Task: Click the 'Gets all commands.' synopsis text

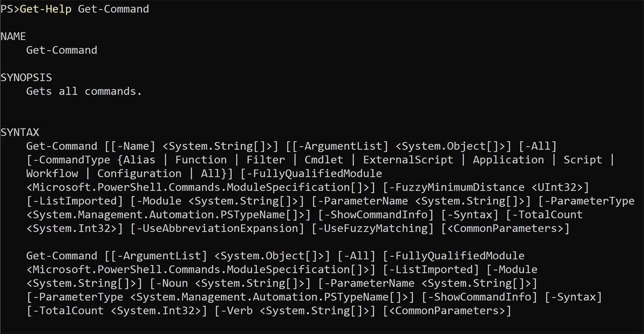Action: coord(84,91)
